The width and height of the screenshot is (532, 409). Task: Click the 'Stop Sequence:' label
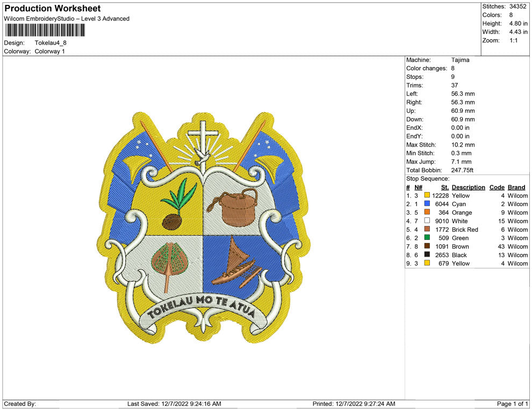tap(428, 179)
